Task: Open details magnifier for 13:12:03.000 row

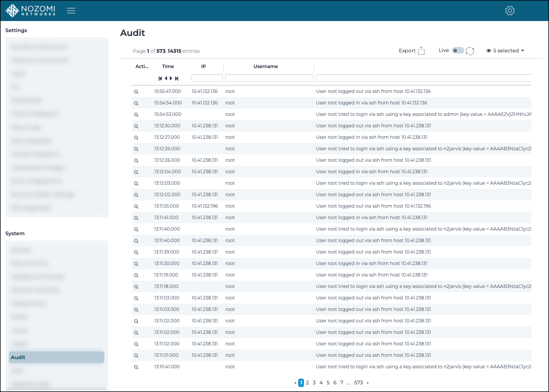Action: pos(136,184)
